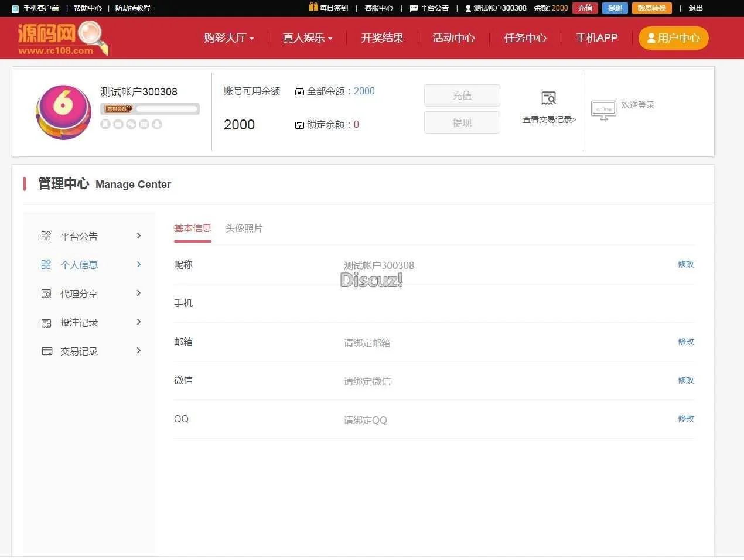Image resolution: width=744 pixels, height=560 pixels.
Task: Click 修改 link next to 昵称
Action: [x=685, y=264]
